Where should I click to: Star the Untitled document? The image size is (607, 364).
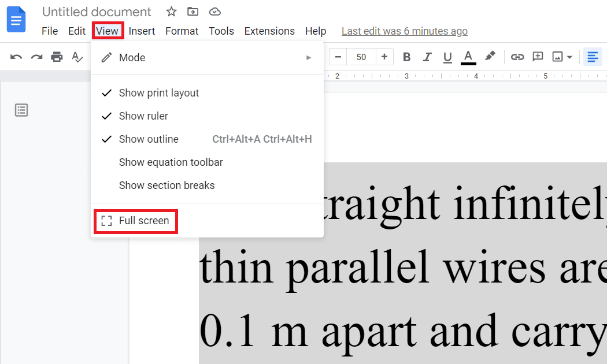(172, 12)
